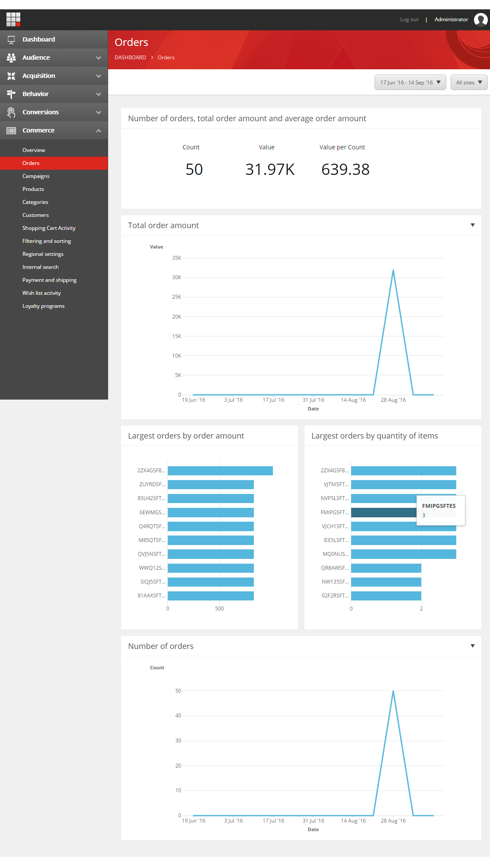Screen dimensions: 490x868
Task: Click the Commerce barcode icon
Action: [x=11, y=130]
